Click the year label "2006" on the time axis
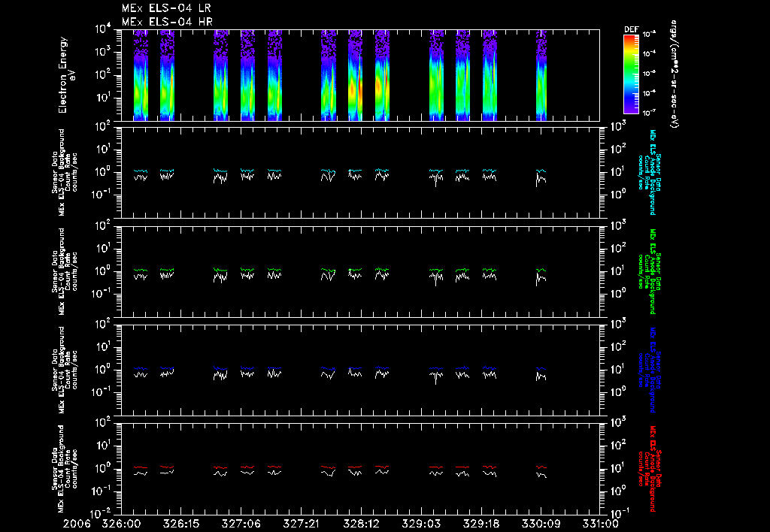The image size is (770, 532). pos(77,524)
